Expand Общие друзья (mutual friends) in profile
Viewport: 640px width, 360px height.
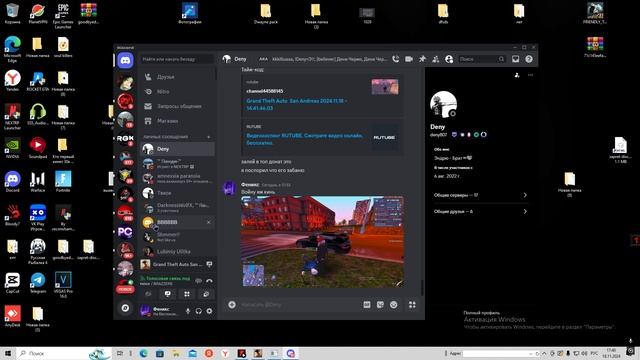tap(480, 211)
